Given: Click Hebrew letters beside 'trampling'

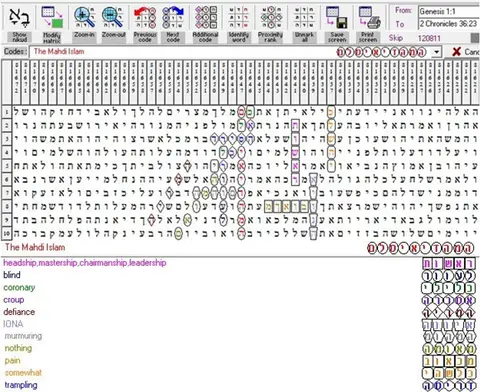Looking at the screenshot, I should click(449, 386).
